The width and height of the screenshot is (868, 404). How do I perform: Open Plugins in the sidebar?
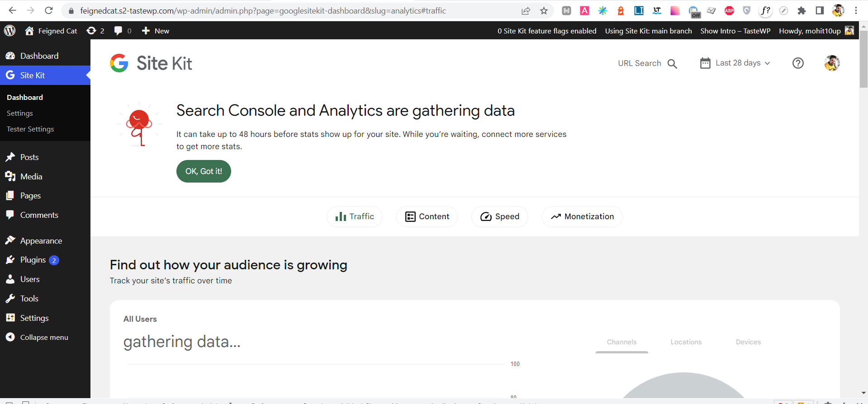(x=33, y=260)
